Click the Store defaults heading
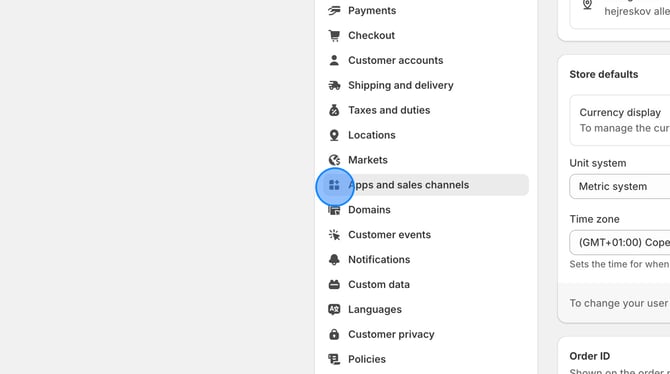The height and width of the screenshot is (374, 670). click(604, 74)
